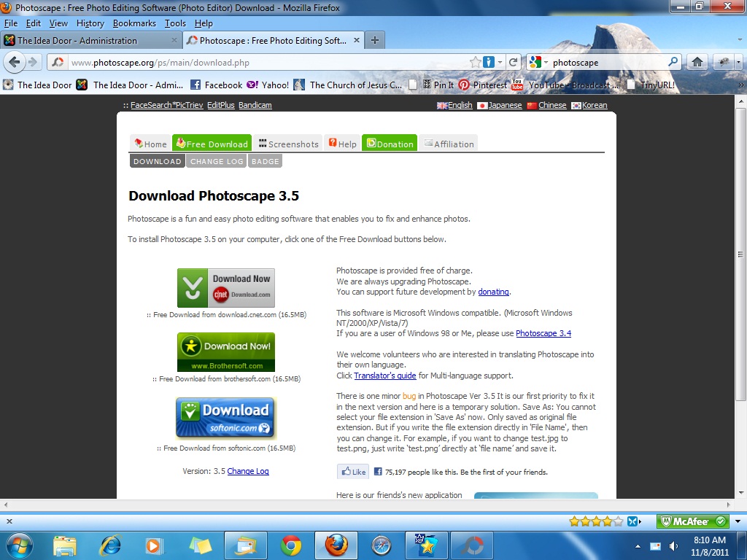Click the blue info icon in the address bar
The height and width of the screenshot is (560, 747).
(488, 62)
